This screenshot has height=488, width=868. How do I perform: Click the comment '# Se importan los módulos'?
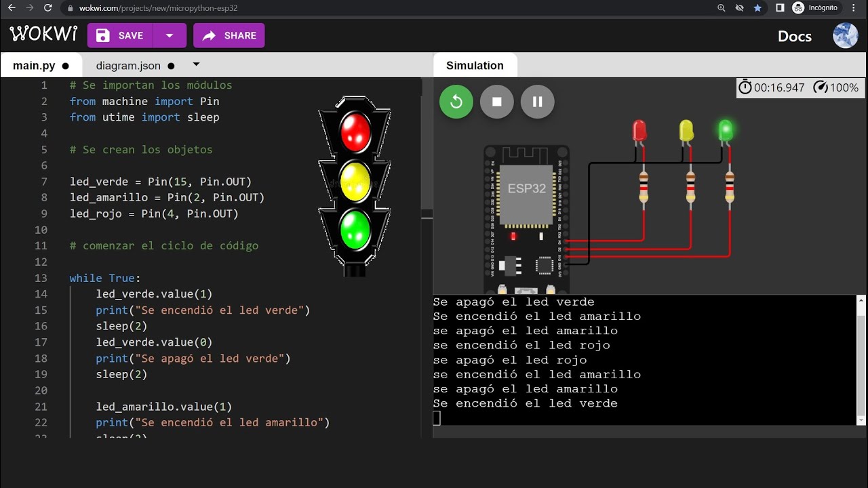(151, 85)
